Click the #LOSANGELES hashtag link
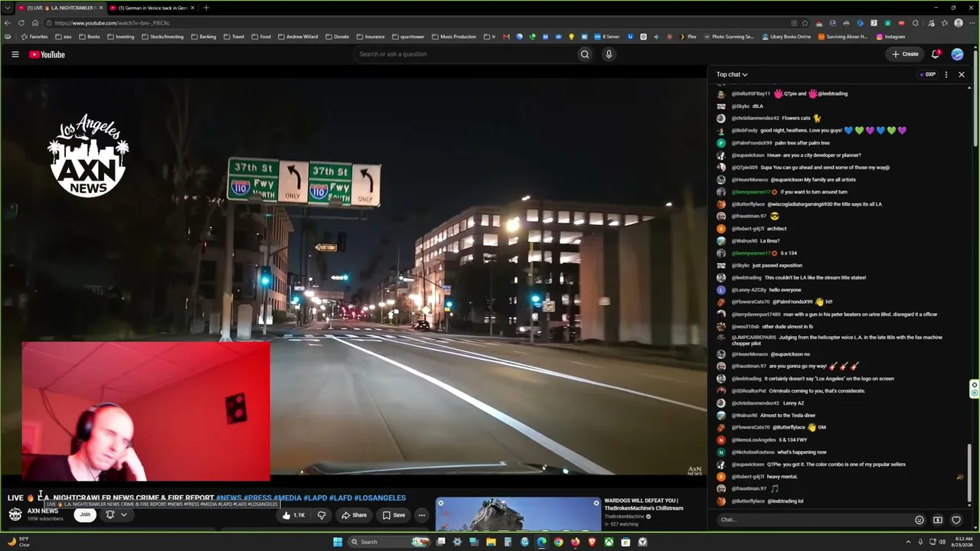The image size is (980, 551). pyautogui.click(x=380, y=498)
